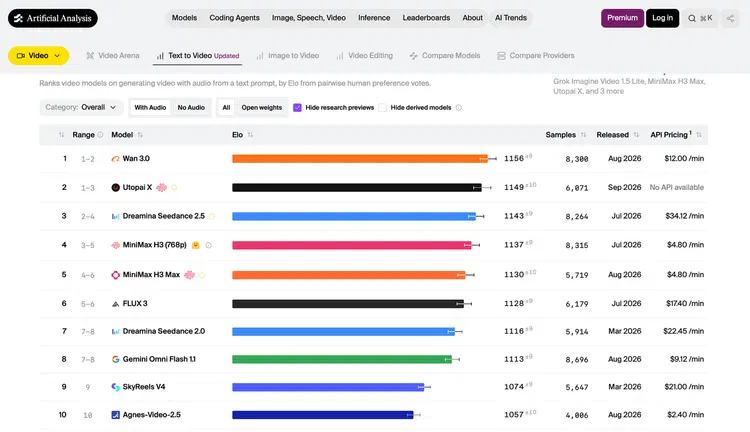Screen dimensions: 750x432
Task: Sort the Released column with arrows icon
Action: click(x=636, y=135)
